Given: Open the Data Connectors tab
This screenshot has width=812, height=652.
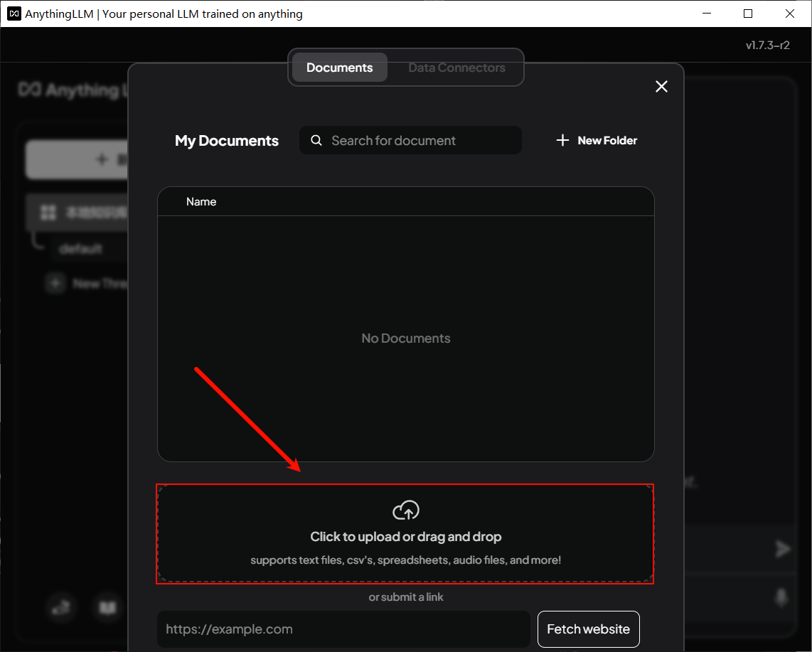Looking at the screenshot, I should (x=456, y=68).
